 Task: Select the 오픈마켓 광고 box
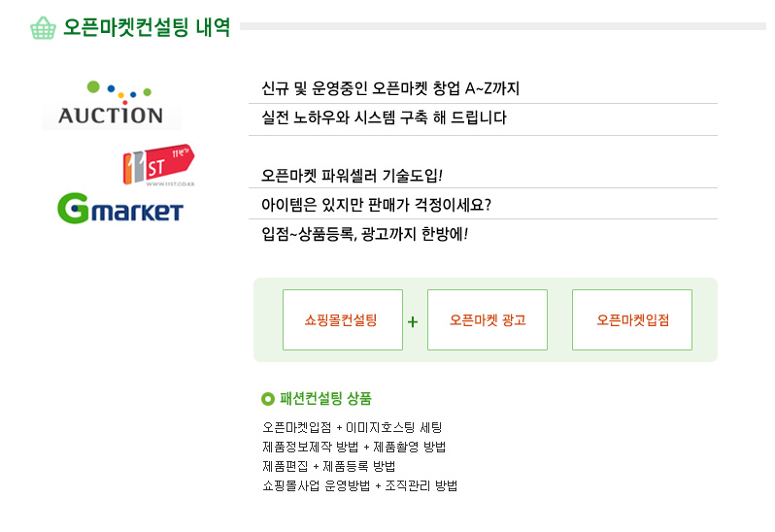tap(488, 320)
